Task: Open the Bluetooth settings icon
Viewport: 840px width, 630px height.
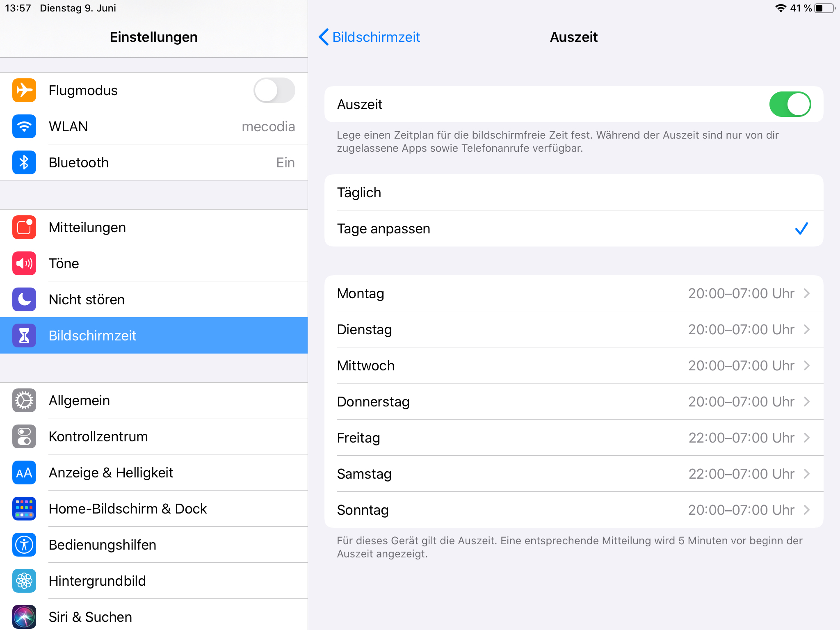Action: (x=24, y=162)
